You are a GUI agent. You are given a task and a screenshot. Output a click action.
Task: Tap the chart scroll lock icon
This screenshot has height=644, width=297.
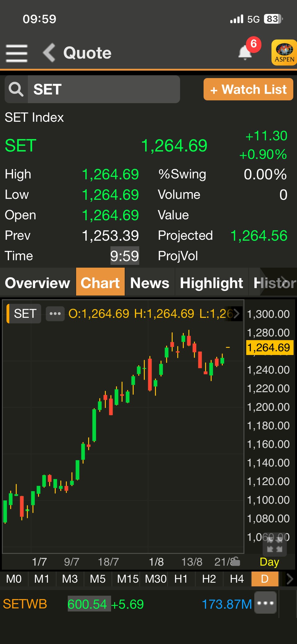(235, 561)
